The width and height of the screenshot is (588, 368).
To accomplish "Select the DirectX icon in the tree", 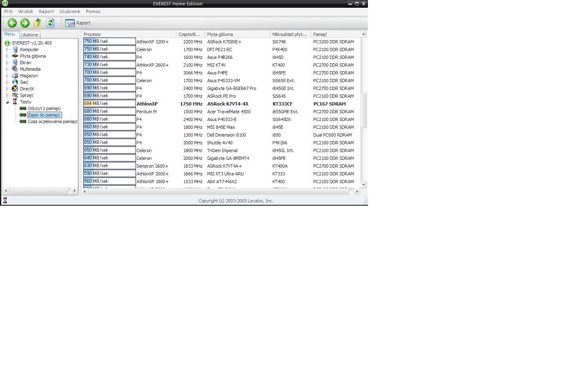I will coord(15,89).
